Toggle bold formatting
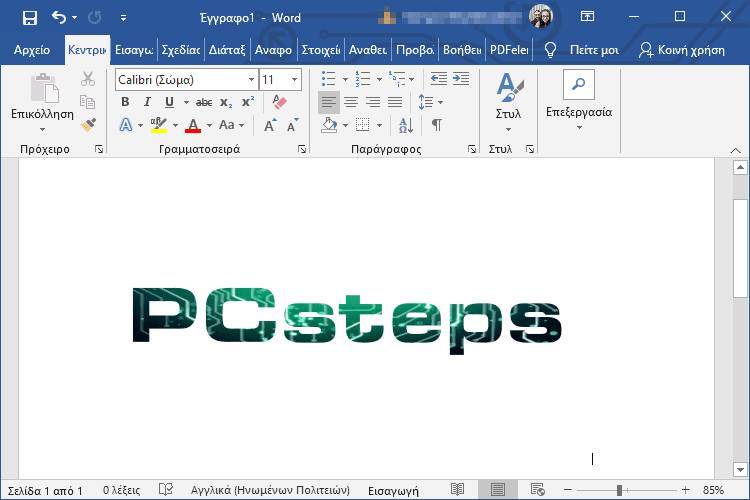The height and width of the screenshot is (500, 750). click(125, 102)
